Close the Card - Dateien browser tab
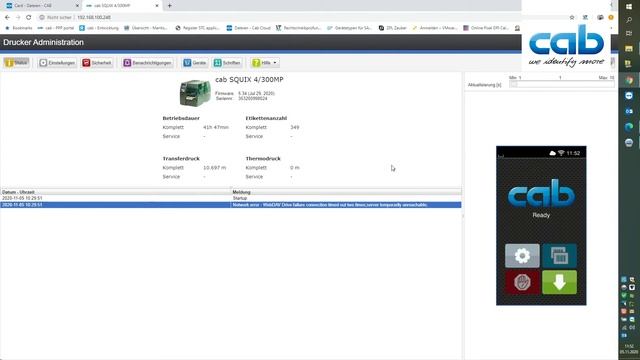 pyautogui.click(x=77, y=6)
